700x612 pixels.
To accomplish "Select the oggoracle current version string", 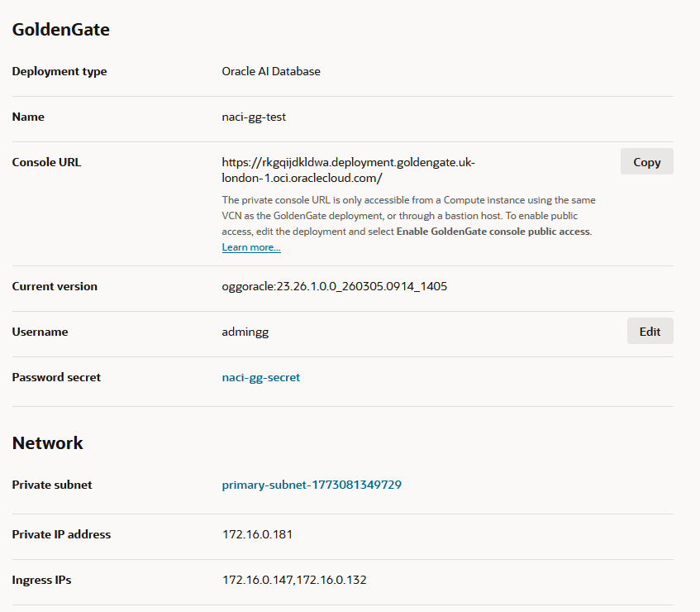I will tap(335, 286).
